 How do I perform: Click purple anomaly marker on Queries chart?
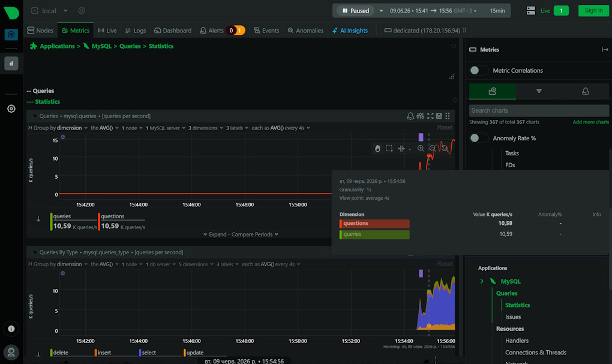[x=421, y=137]
